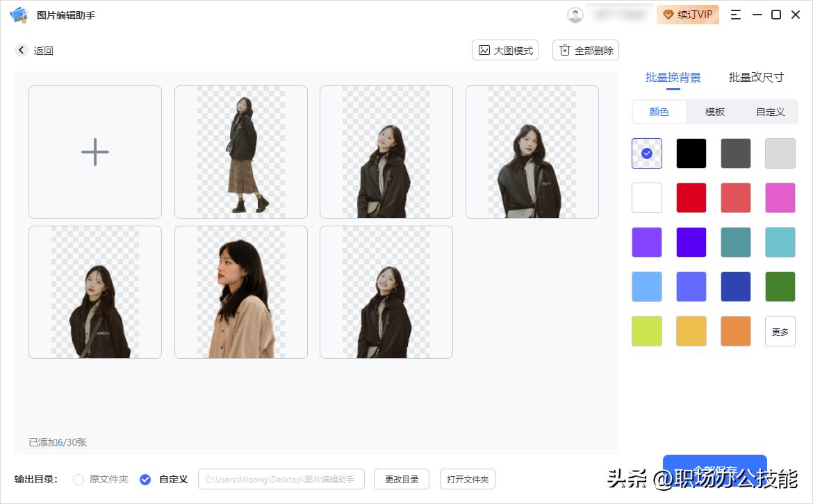Open the 大图模式 (large image mode) view
Image resolution: width=813 pixels, height=504 pixels.
pos(505,50)
